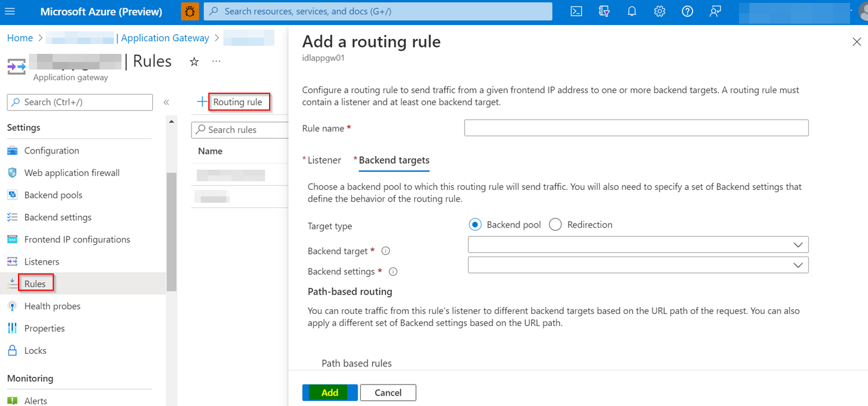Click the Path based rules label
The width and height of the screenshot is (868, 406).
point(356,363)
